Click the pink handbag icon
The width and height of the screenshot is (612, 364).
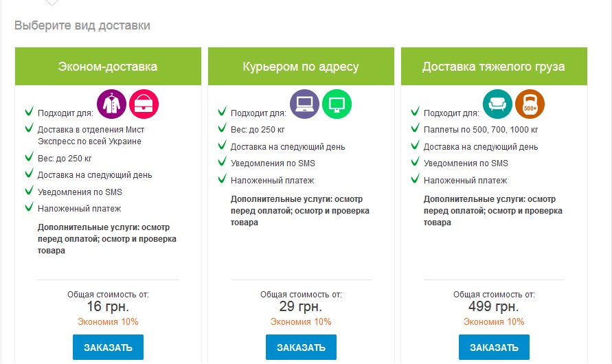tap(144, 104)
